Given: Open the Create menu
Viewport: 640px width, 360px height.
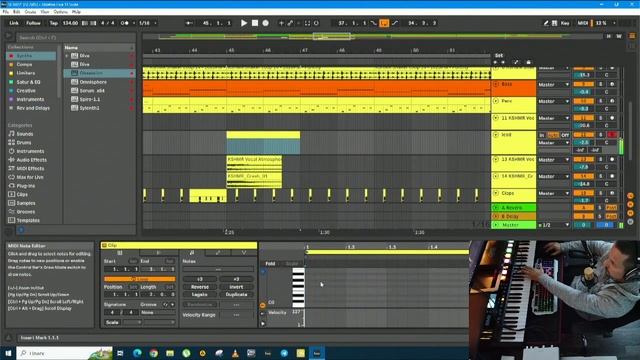Looking at the screenshot, I should pos(30,12).
